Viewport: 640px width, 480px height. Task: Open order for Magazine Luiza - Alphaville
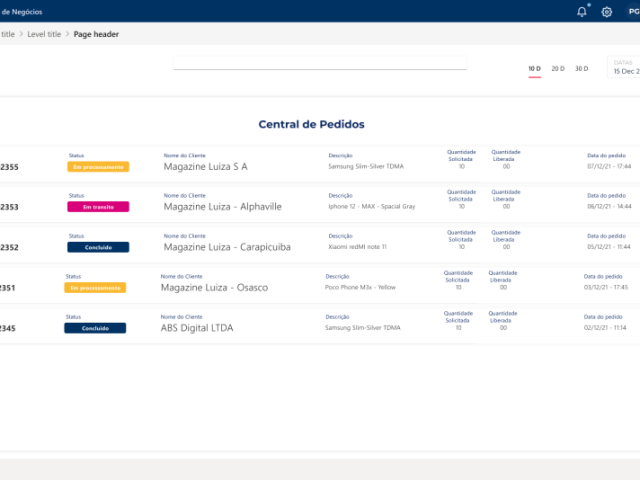click(222, 207)
